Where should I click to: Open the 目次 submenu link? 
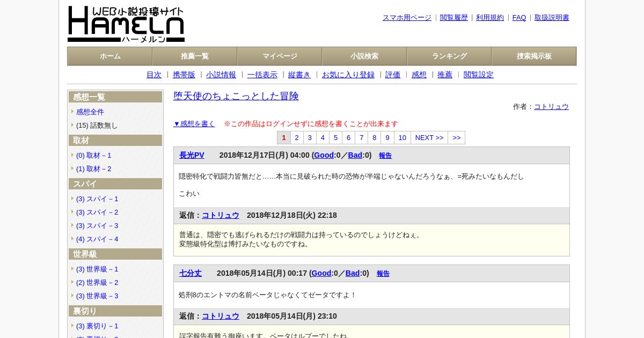pos(154,75)
